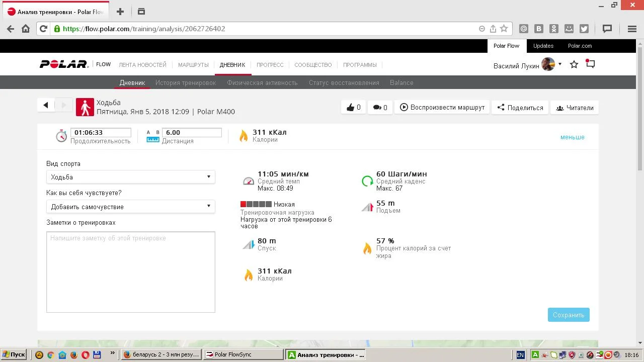Switch to История тренировок tab

click(x=185, y=82)
